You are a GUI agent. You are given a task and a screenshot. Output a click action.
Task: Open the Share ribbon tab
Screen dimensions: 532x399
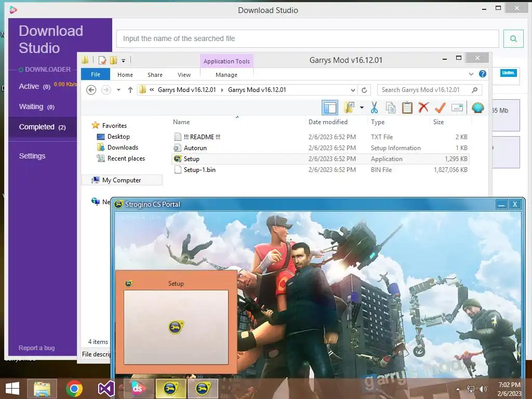pos(155,75)
